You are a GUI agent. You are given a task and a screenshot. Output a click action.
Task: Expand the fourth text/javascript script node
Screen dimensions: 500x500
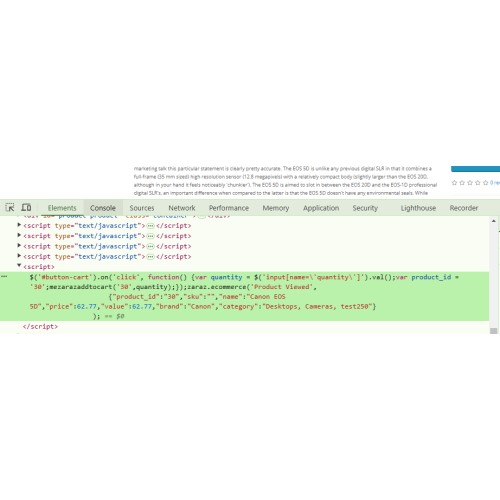point(19,256)
